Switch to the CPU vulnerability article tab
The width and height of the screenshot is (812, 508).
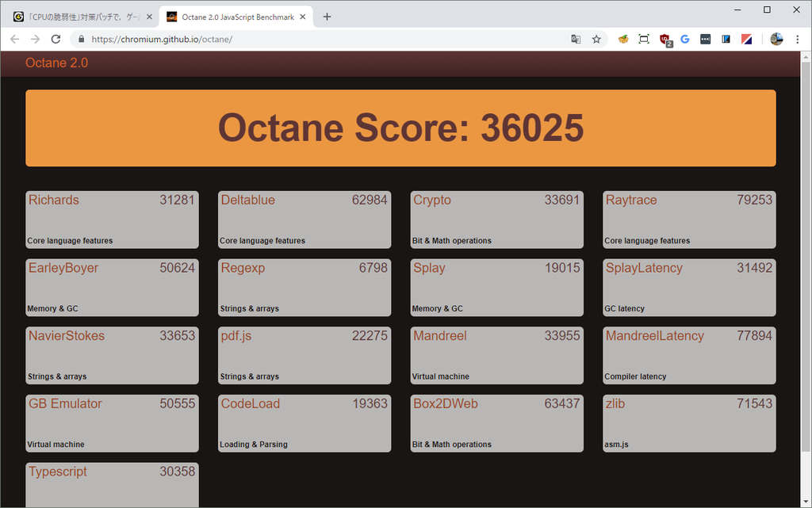point(82,17)
